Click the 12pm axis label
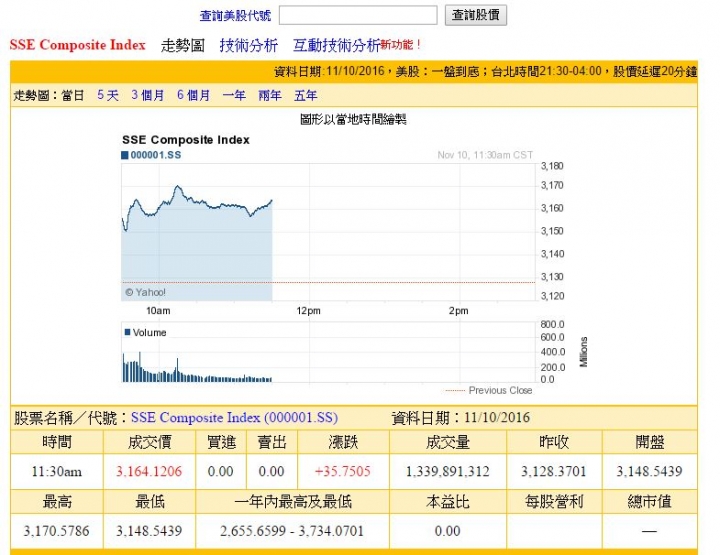Screen dimensions: 720x555 point(309,311)
